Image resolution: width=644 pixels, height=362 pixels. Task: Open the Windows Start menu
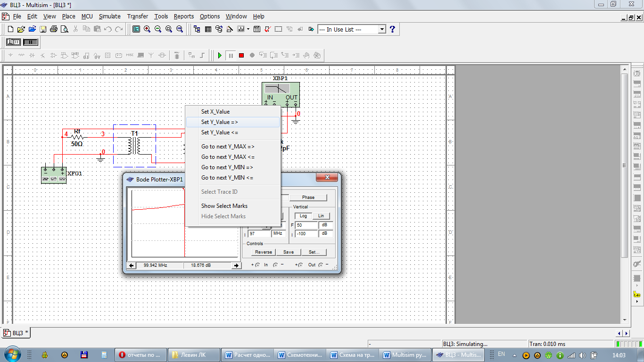tap(12, 354)
